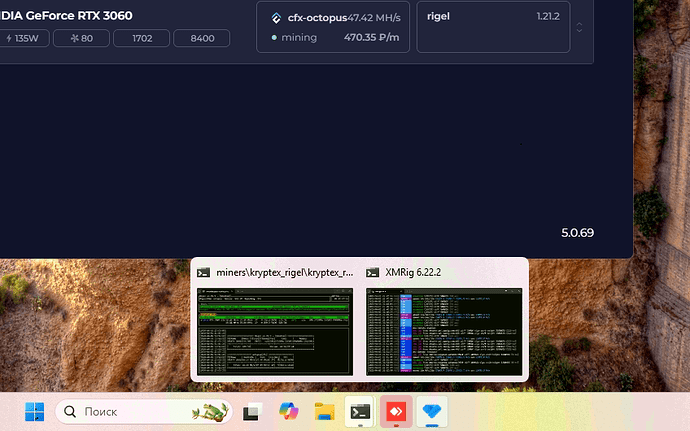The image size is (690, 431).
Task: Click the 1702 core clock badge
Action: point(140,38)
